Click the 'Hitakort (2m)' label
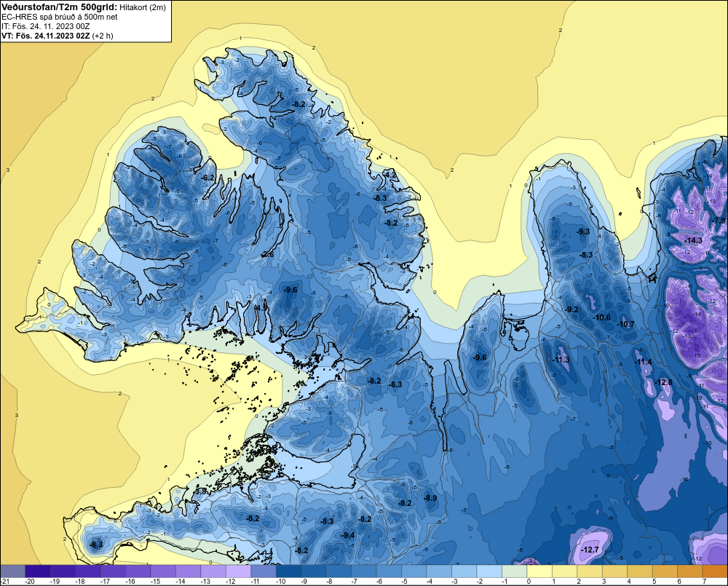Screen dimensions: 728x586 (142, 7)
